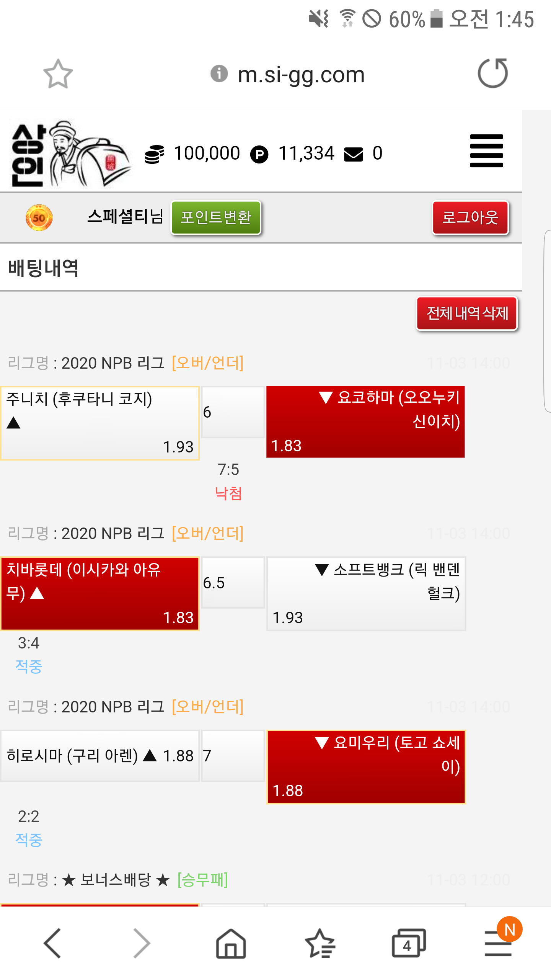The height and width of the screenshot is (980, 551).
Task: Select 치바롯데 (이시카와 아유무) over bet
Action: [100, 593]
